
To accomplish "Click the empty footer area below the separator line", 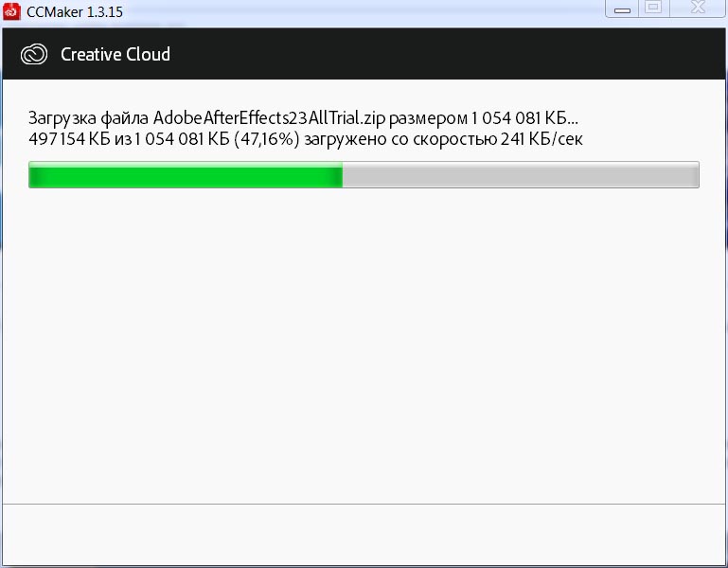I will click(364, 534).
